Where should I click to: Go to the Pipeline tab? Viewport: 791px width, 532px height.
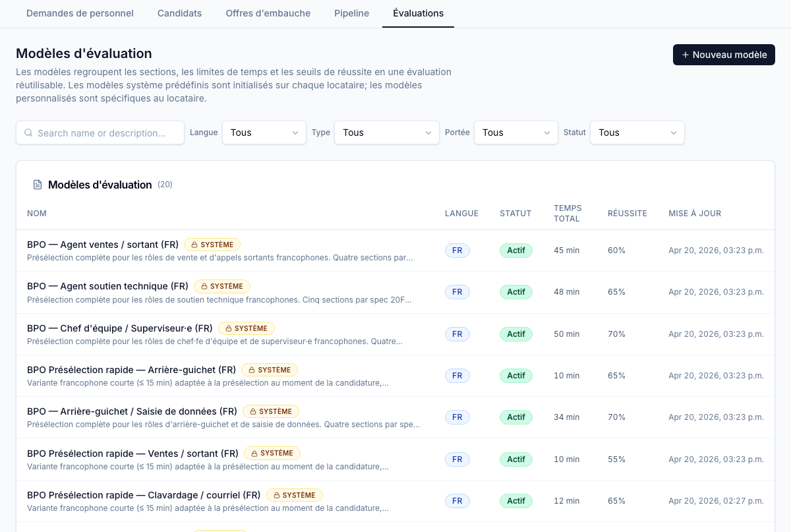tap(351, 13)
